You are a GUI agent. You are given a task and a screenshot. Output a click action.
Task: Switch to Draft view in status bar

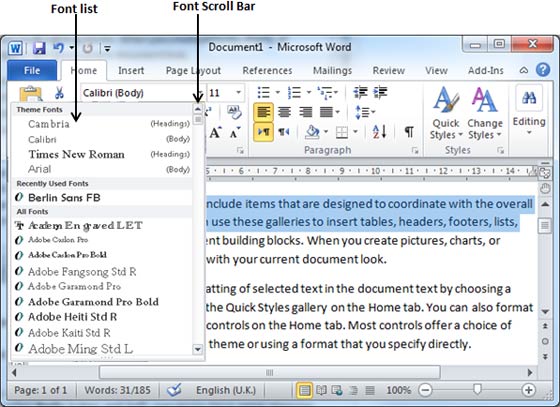point(370,390)
